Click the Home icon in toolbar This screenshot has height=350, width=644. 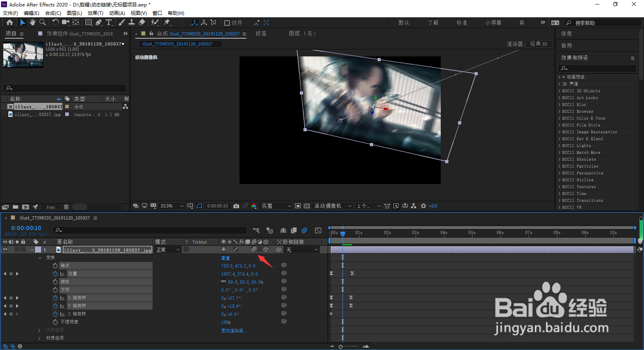click(10, 23)
